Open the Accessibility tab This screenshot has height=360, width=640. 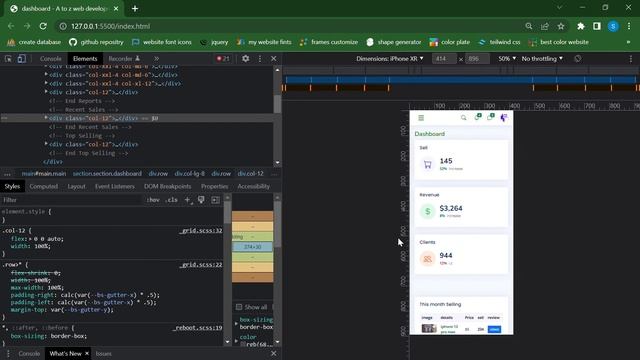pos(253,187)
